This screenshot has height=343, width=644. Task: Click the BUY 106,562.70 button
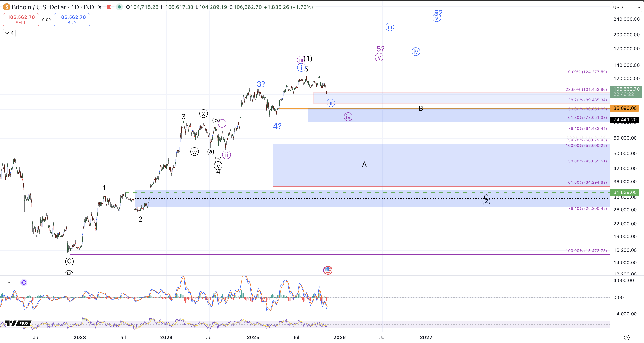72,20
